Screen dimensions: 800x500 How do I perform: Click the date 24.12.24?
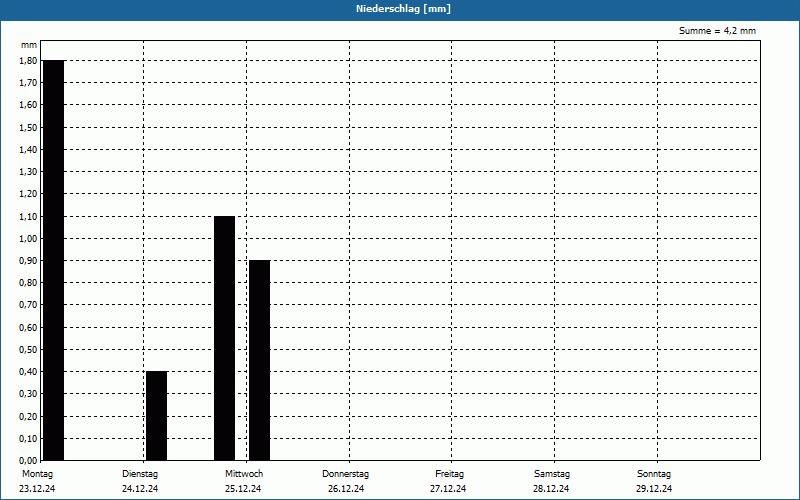pyautogui.click(x=140, y=489)
